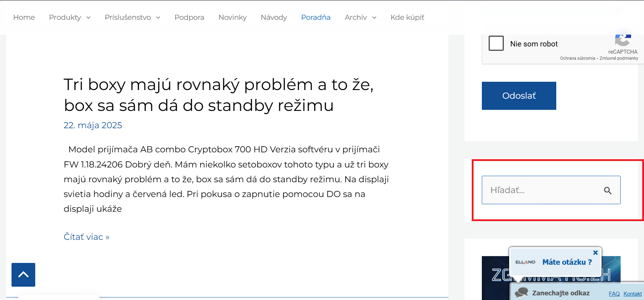Open the Home menu item
The width and height of the screenshot is (644, 300).
24,17
